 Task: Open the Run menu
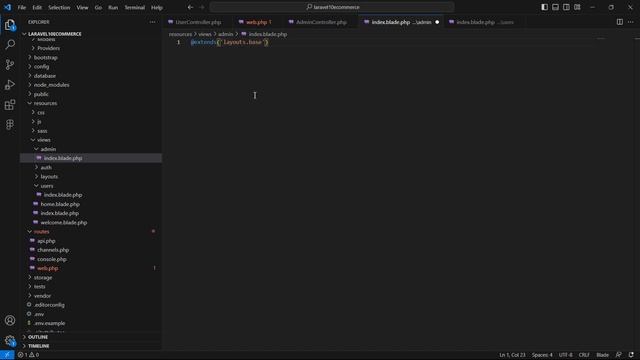click(113, 7)
